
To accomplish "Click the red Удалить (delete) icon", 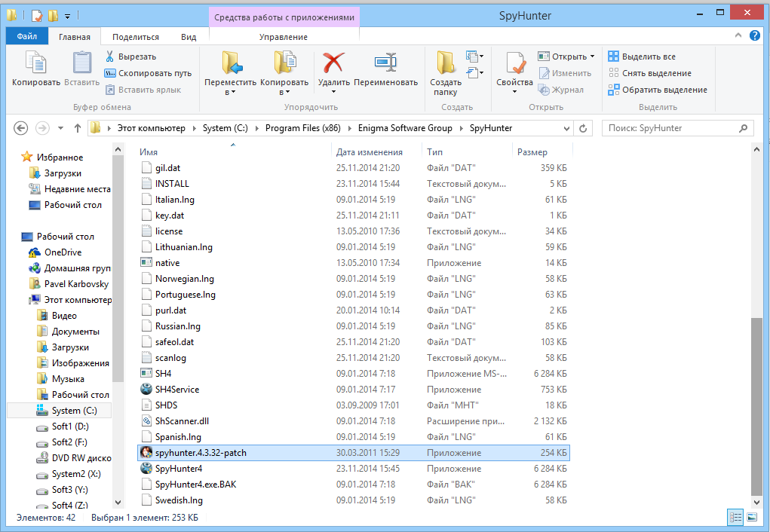I will pos(333,63).
